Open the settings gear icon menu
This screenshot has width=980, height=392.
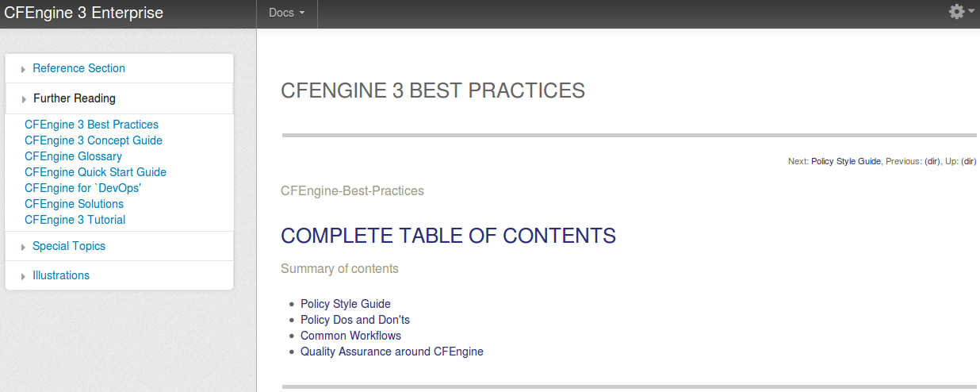[x=961, y=12]
